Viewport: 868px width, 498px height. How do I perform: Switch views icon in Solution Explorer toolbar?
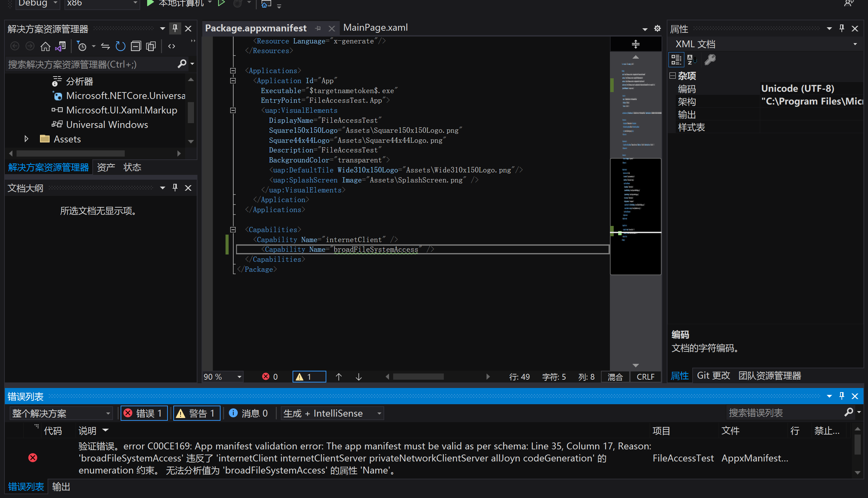pos(61,46)
